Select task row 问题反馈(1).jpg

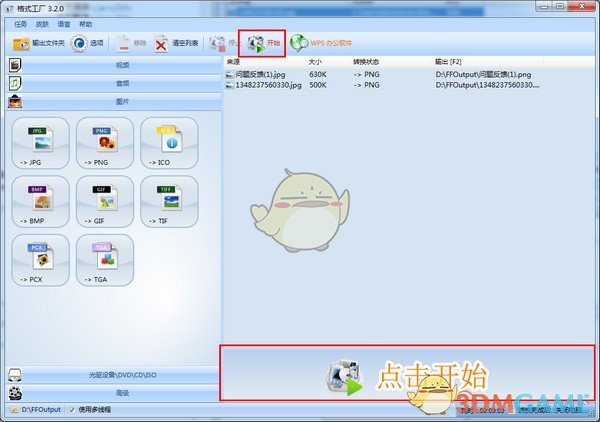click(383, 75)
